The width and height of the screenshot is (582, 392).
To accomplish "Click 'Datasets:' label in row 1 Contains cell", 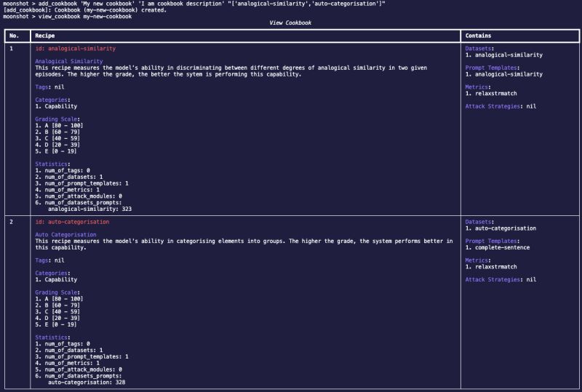I will (x=479, y=49).
